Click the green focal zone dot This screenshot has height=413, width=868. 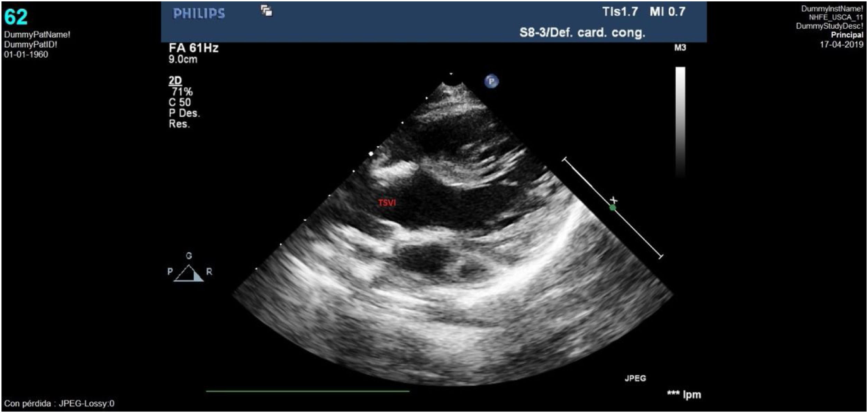click(613, 208)
